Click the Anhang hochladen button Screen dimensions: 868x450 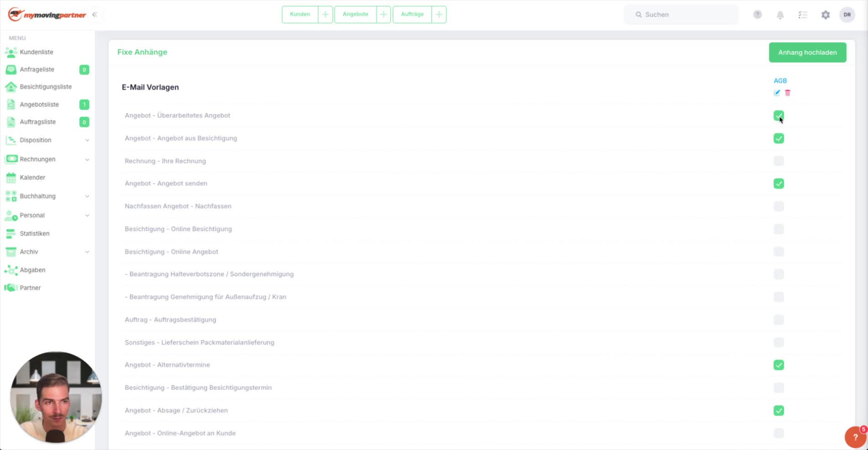807,52
